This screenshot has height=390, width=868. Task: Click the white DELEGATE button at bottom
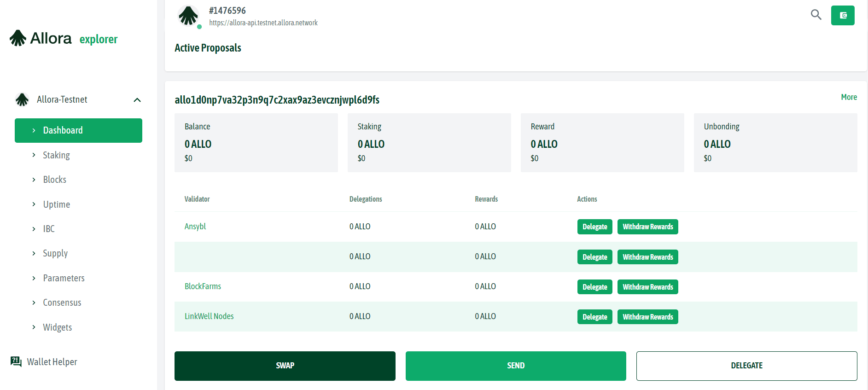(x=746, y=366)
